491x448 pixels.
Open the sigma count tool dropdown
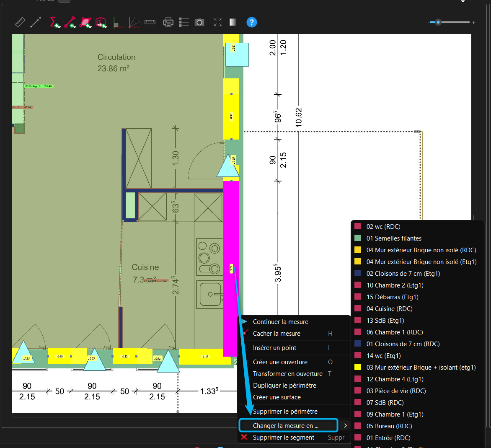pos(54,22)
